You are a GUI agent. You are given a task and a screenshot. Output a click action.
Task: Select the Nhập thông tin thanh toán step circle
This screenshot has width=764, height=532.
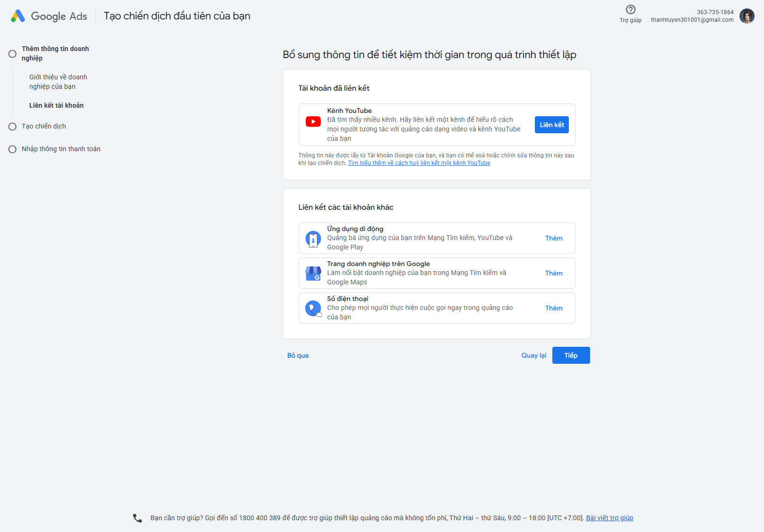(x=12, y=149)
